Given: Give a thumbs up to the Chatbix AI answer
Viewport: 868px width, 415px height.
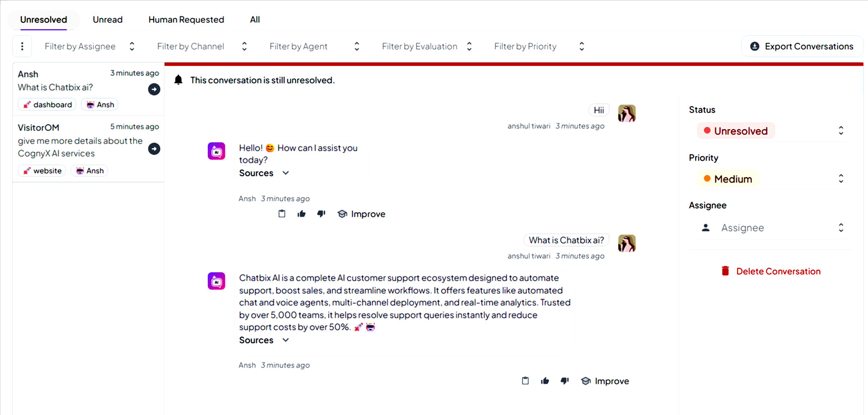Looking at the screenshot, I should click(x=545, y=381).
